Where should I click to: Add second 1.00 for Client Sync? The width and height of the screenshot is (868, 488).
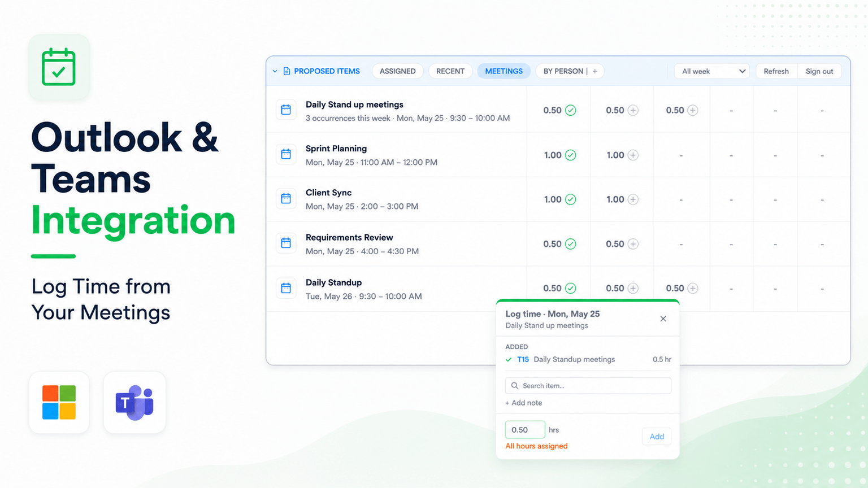tap(633, 199)
